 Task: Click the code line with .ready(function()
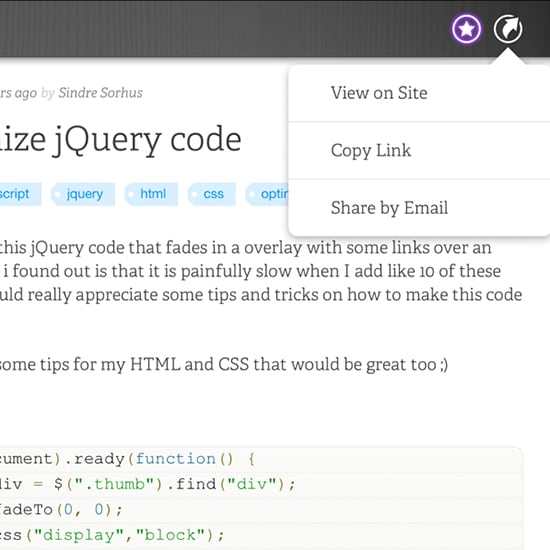coord(261,459)
